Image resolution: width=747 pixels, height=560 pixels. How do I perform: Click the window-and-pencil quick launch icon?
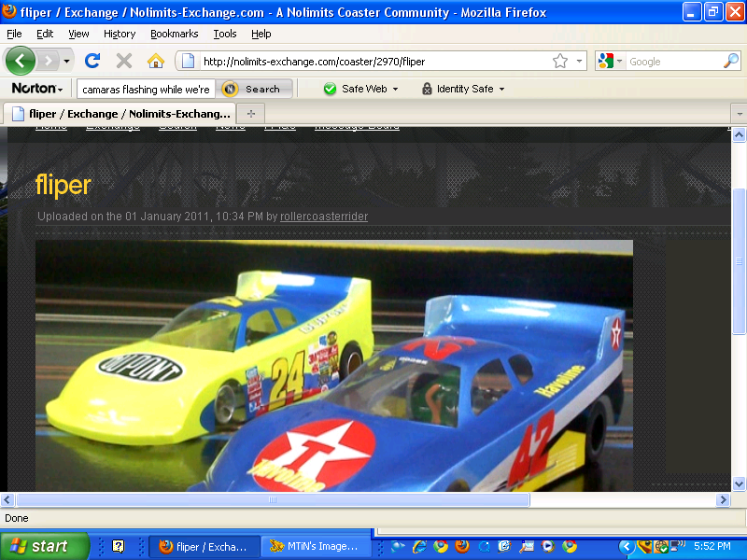tap(527, 546)
